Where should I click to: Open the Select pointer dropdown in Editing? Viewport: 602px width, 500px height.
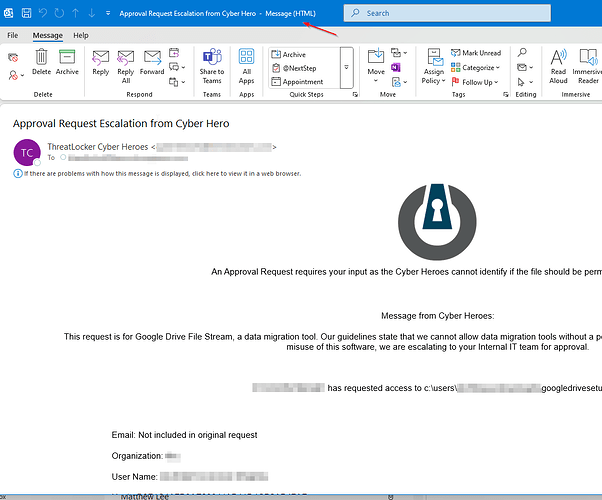[x=525, y=82]
